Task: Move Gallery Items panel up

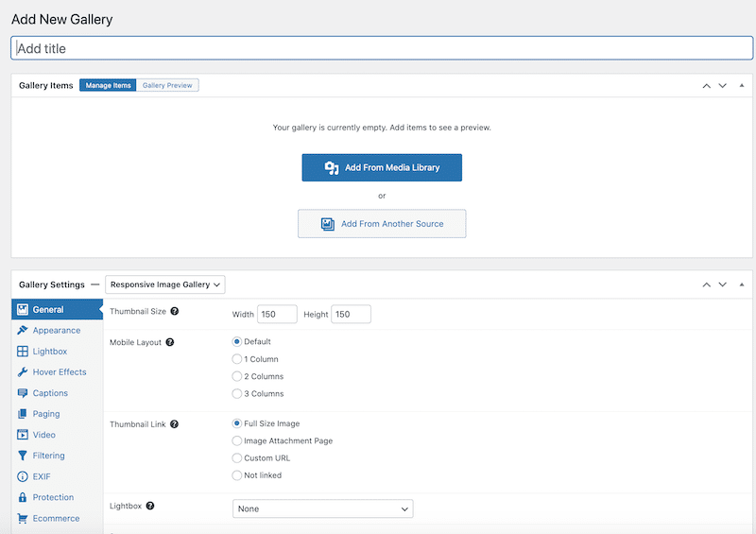Action: point(706,85)
